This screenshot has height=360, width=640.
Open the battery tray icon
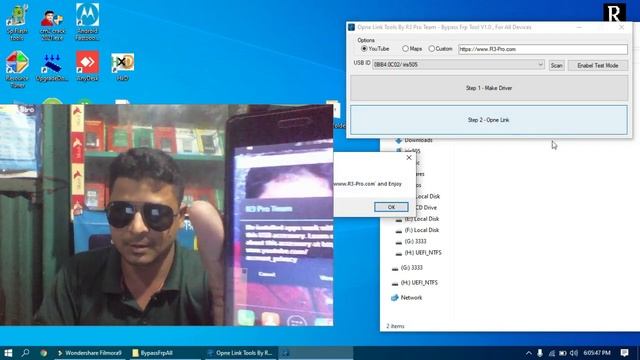562,353
